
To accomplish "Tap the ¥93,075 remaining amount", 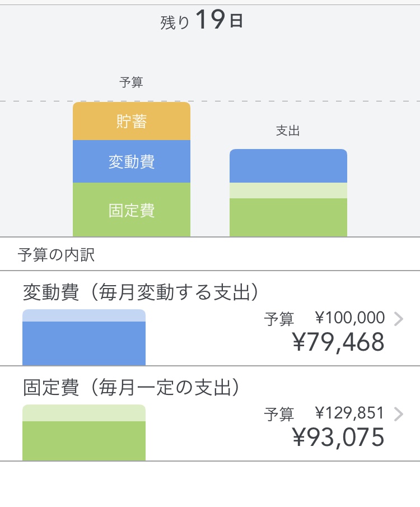I will pos(339,437).
